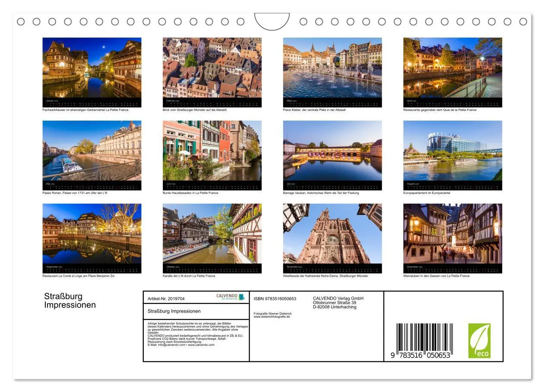Click 'Fotografie Werner Dieterich' credit
Viewport: 544px width, 392px height.
click(x=273, y=313)
